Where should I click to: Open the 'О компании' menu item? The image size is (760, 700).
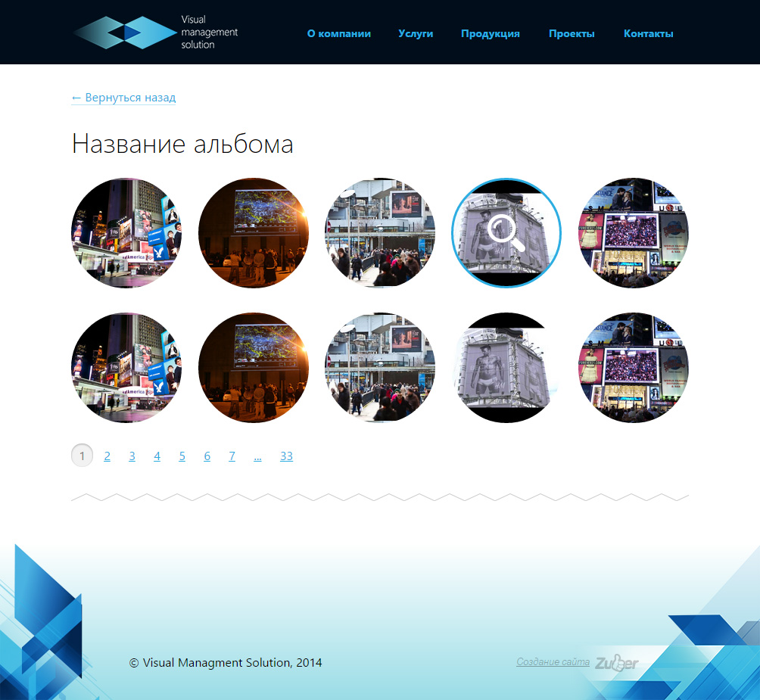[339, 33]
